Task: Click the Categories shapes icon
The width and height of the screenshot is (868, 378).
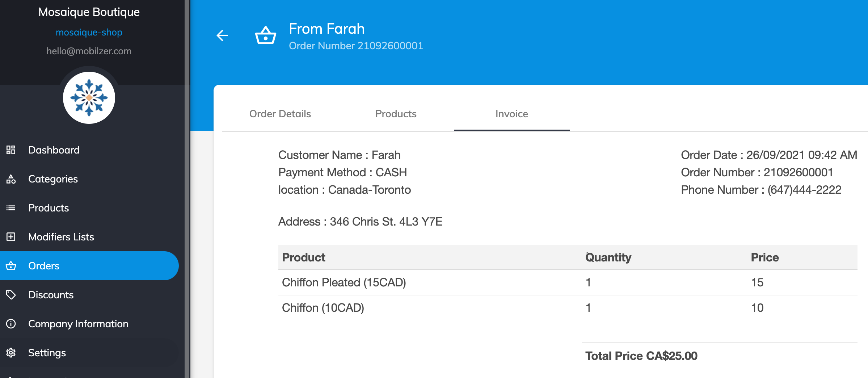Action: click(11, 179)
